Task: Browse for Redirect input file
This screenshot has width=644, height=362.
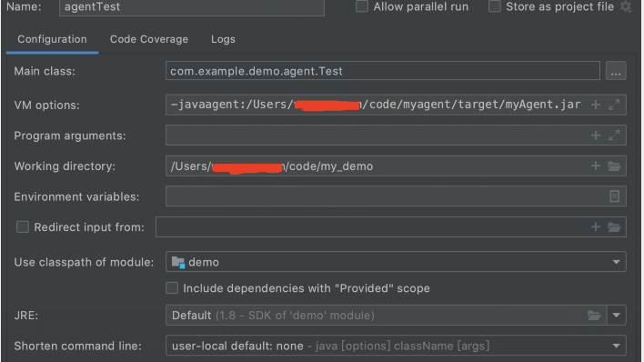Action: click(x=614, y=226)
